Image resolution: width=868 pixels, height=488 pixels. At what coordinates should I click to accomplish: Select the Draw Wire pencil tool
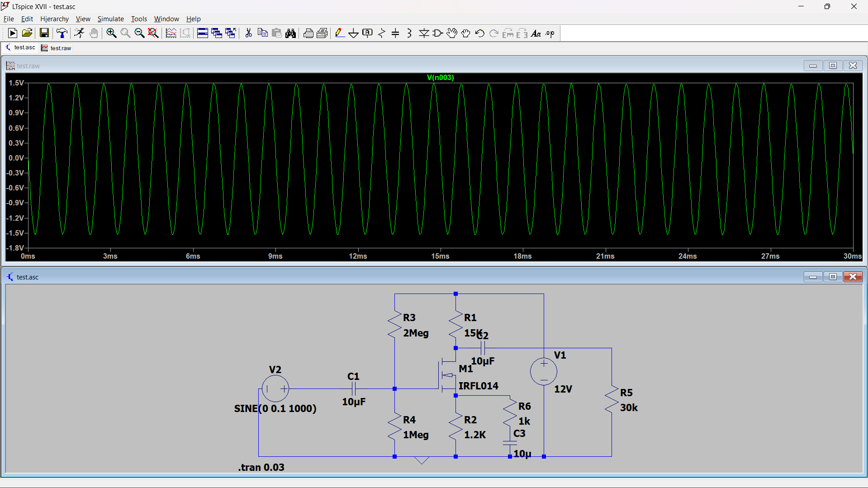[339, 33]
